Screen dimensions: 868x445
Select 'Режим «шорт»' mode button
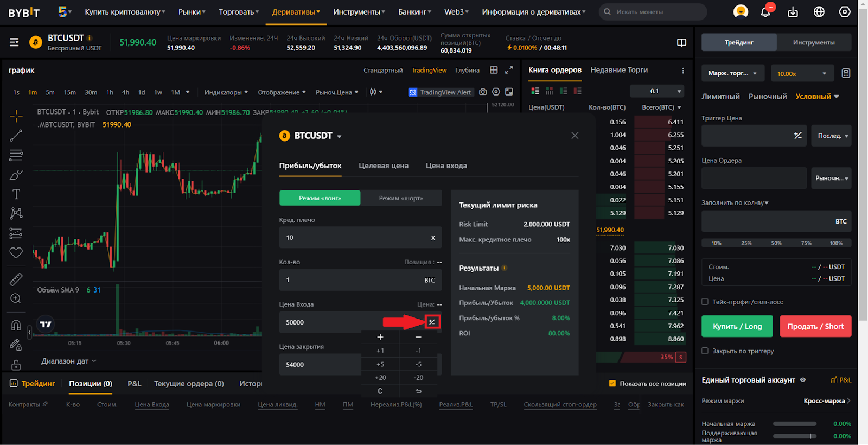pyautogui.click(x=401, y=198)
